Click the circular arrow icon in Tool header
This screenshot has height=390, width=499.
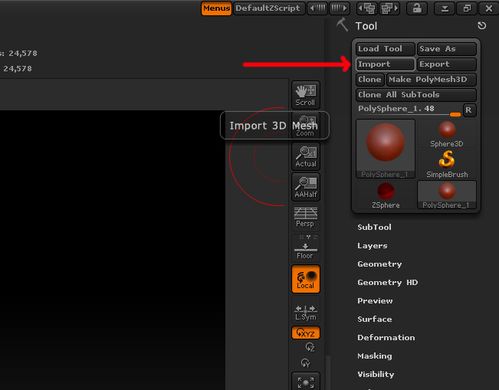[x=482, y=26]
